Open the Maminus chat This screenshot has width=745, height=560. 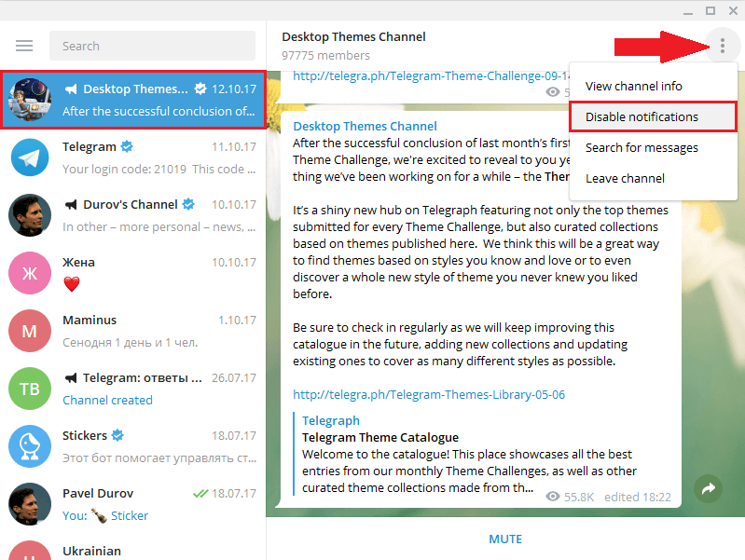tap(133, 331)
